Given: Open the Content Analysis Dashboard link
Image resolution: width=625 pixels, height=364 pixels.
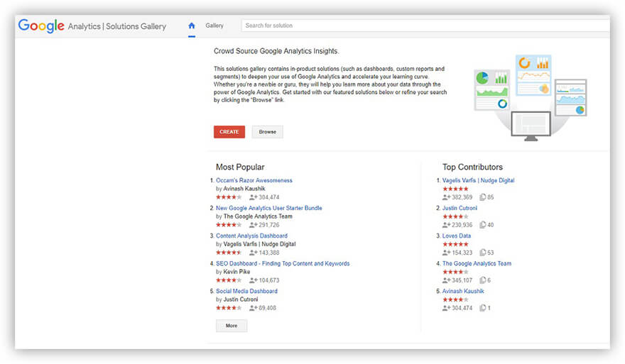Looking at the screenshot, I should (x=251, y=236).
